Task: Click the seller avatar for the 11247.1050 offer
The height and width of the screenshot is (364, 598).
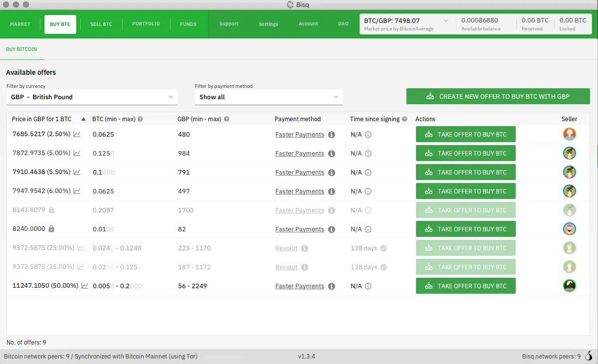Action: click(x=569, y=286)
